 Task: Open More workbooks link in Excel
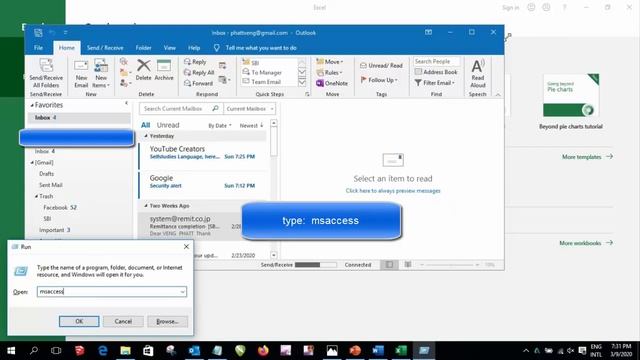pyautogui.click(x=586, y=243)
